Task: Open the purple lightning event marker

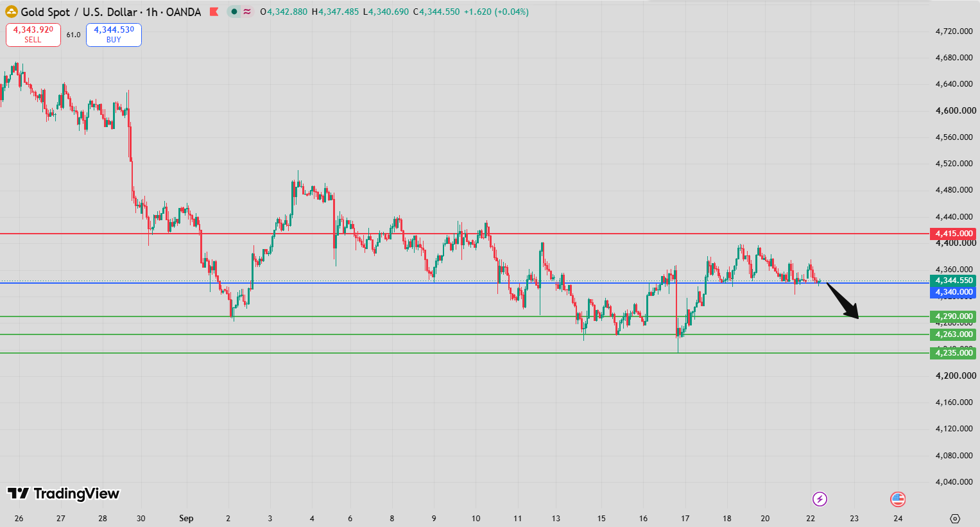Action: pos(820,499)
